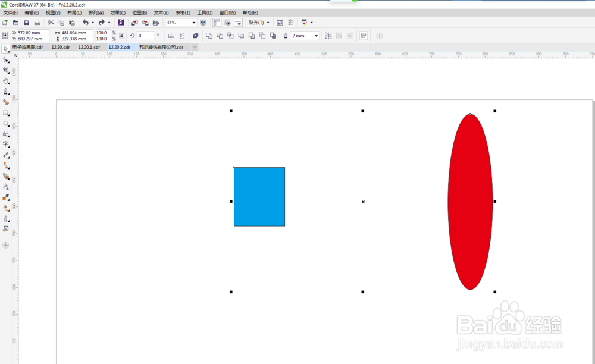595x364 pixels.
Task: Open the Snap To (贴齐) dropdown
Action: 259,23
